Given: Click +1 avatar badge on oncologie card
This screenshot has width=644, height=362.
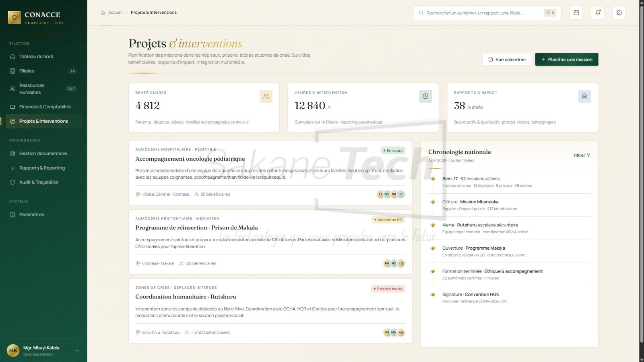Looking at the screenshot, I should click(x=401, y=194).
